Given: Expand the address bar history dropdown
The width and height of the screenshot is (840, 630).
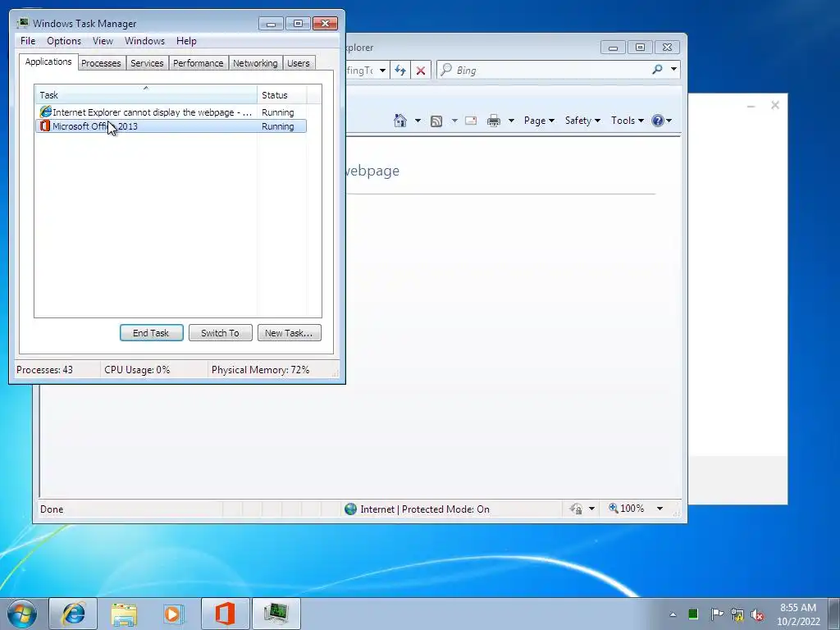Looking at the screenshot, I should (382, 71).
